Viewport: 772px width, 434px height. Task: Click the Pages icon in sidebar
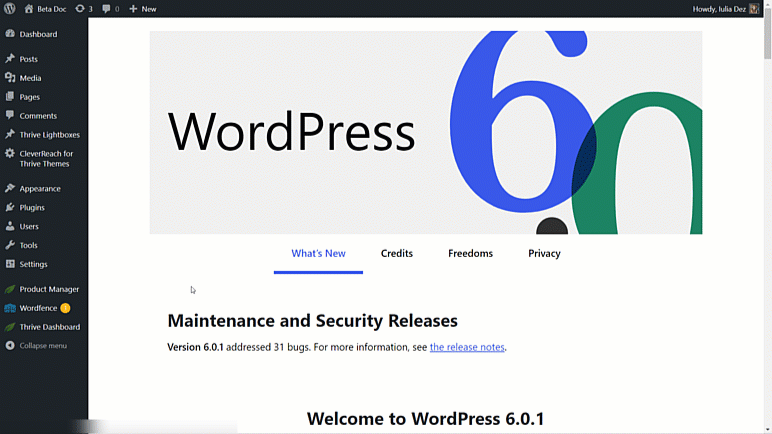(x=10, y=97)
